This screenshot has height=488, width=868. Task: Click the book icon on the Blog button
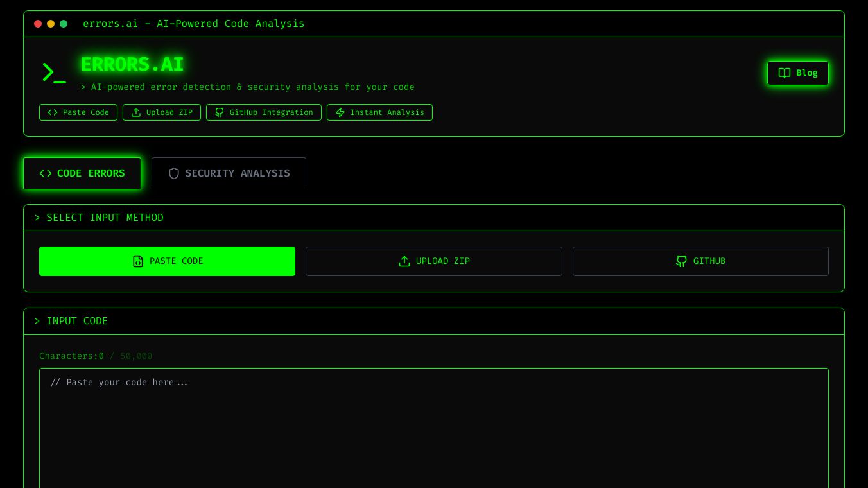click(785, 73)
